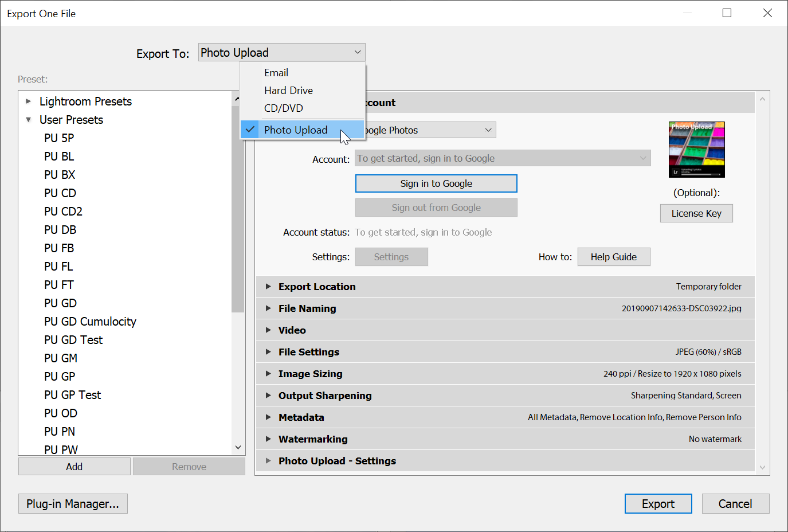The height and width of the screenshot is (532, 788).
Task: Select the checked Photo Upload menu item
Action: click(296, 130)
